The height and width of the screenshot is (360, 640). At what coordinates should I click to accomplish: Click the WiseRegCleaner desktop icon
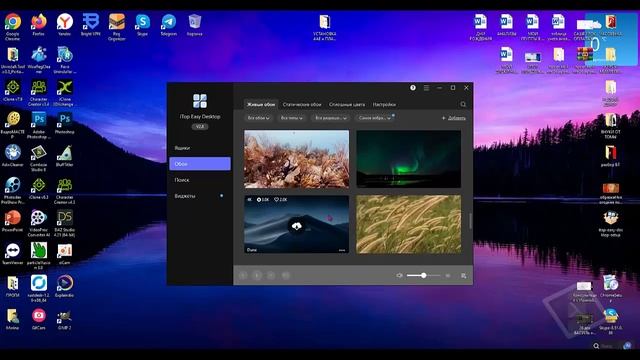[x=39, y=60]
